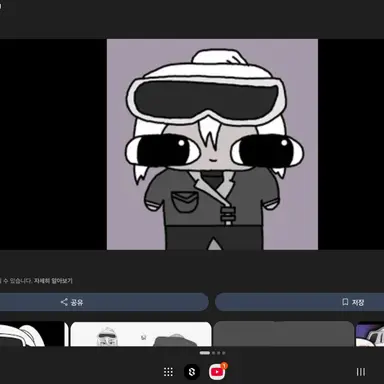Select the active page indicator dot
384x384 pixels.
point(205,353)
